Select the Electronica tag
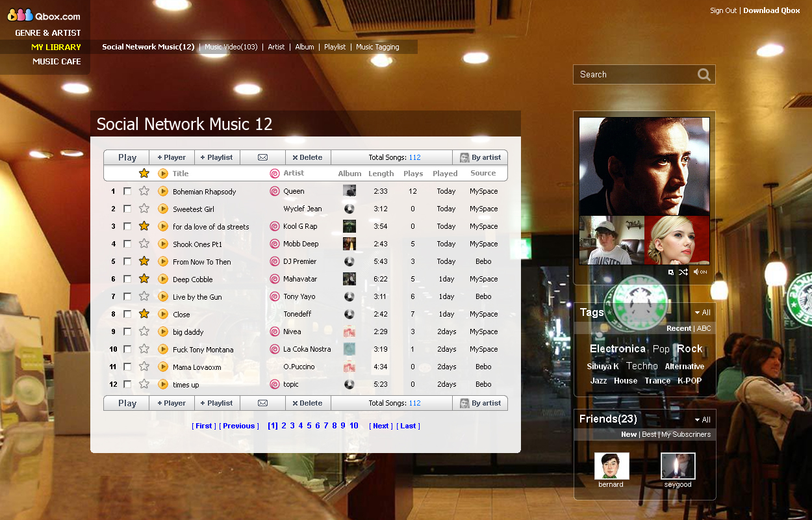 pyautogui.click(x=617, y=349)
